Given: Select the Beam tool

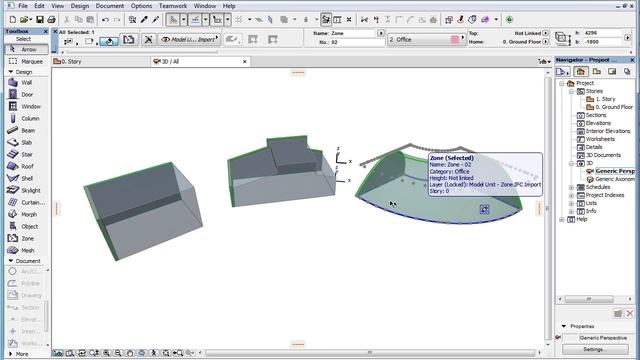Looking at the screenshot, I should point(26,131).
